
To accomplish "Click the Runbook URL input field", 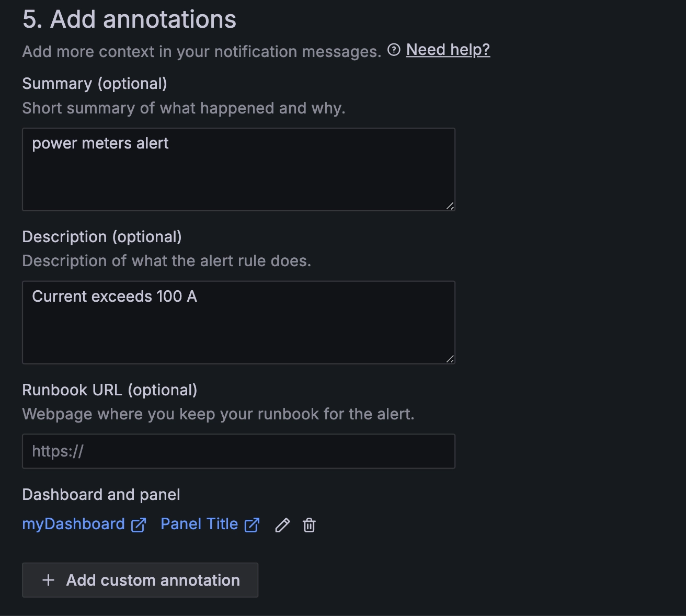I will click(x=238, y=451).
